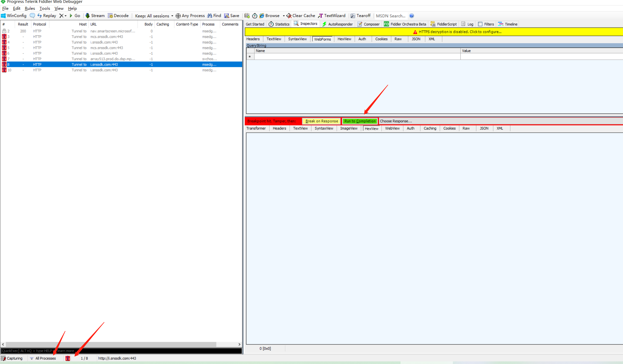Screen dimensions: 623x364
Task: Click the Any Process crosshair target icon
Action: point(178,16)
